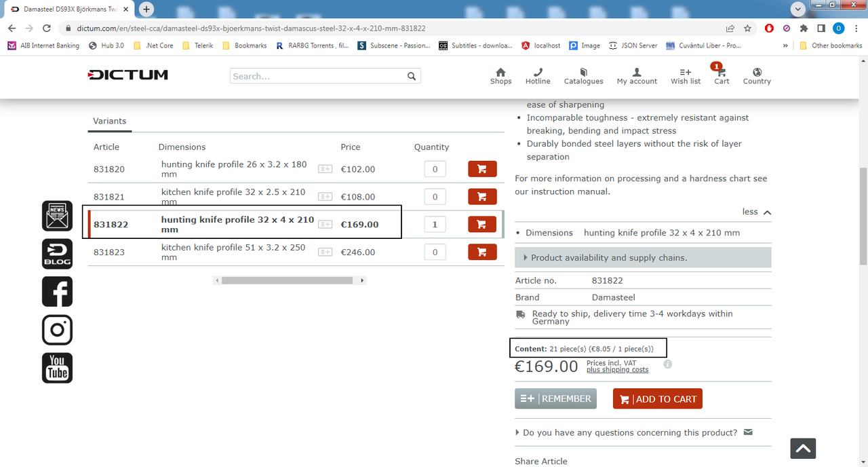Open the Hub 3.0 bookmark
The width and height of the screenshot is (868, 467).
[106, 45]
